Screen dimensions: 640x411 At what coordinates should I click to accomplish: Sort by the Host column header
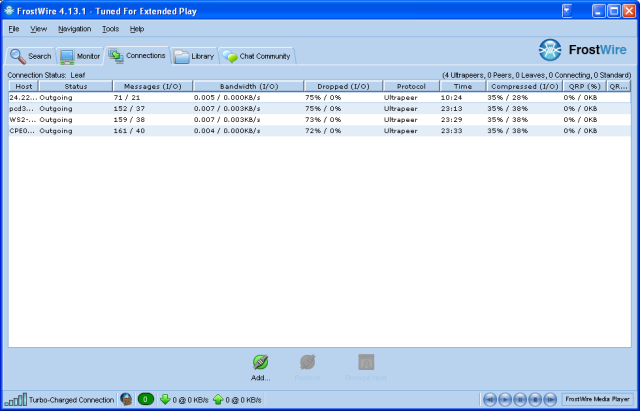pyautogui.click(x=24, y=87)
